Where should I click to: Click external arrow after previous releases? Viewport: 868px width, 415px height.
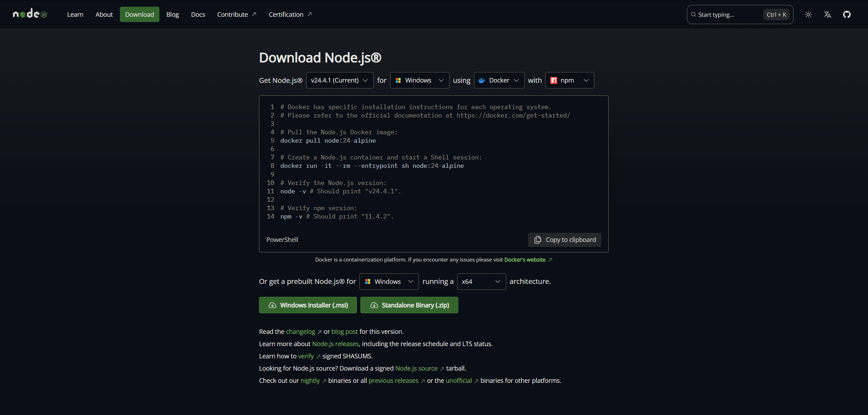423,381
